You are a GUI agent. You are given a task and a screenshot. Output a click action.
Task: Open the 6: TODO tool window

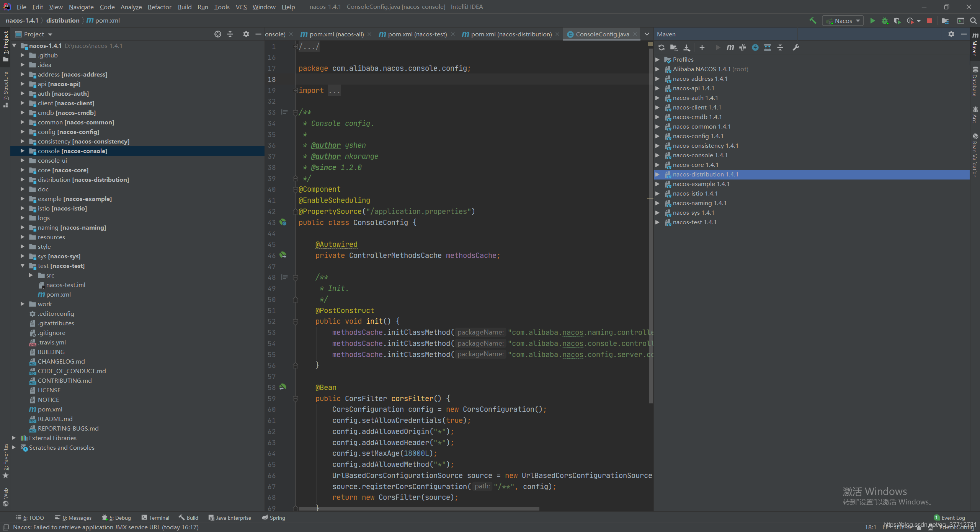click(30, 517)
